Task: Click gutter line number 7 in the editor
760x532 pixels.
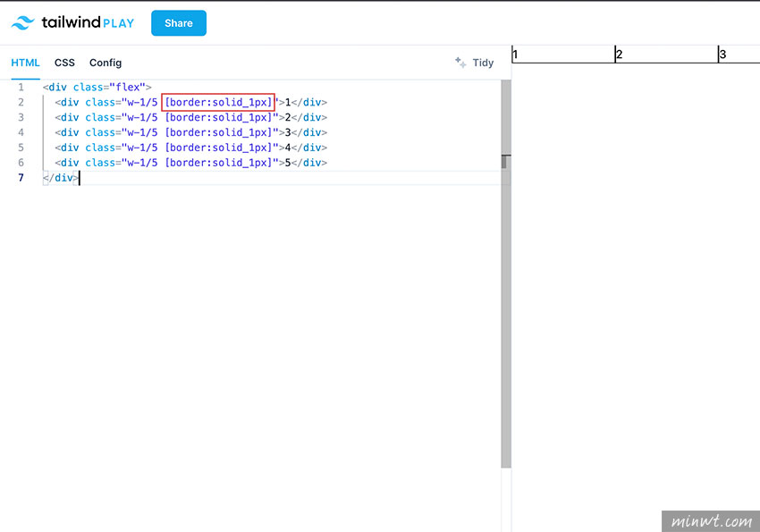Action: (x=21, y=177)
